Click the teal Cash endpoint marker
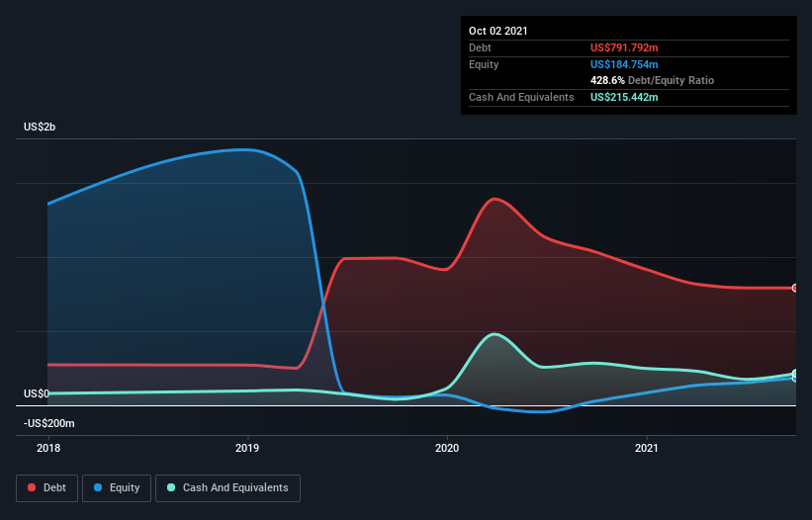The image size is (812, 520). pyautogui.click(x=795, y=374)
